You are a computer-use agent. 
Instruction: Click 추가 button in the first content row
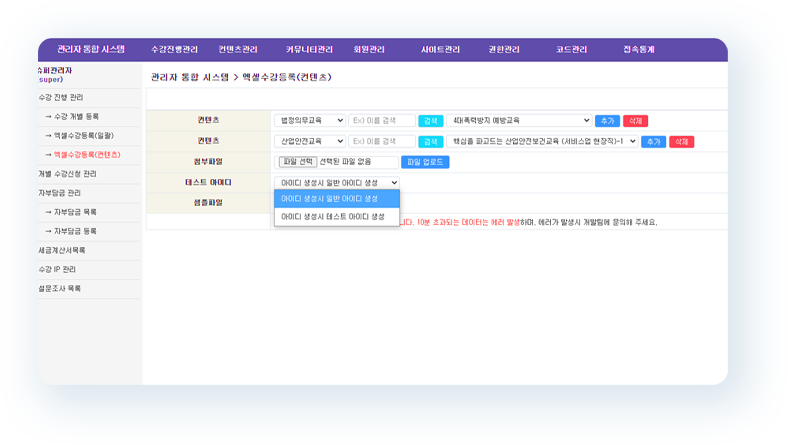point(607,120)
